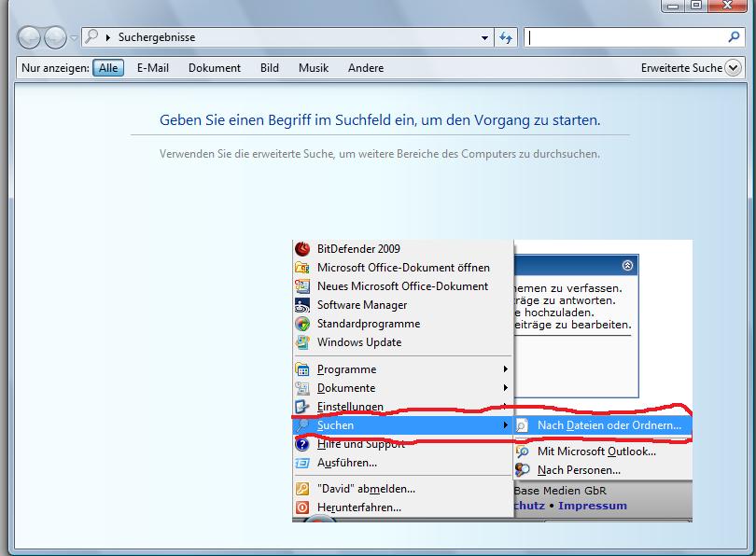Filter results by Dokument
This screenshot has height=556, width=756.
click(x=215, y=68)
